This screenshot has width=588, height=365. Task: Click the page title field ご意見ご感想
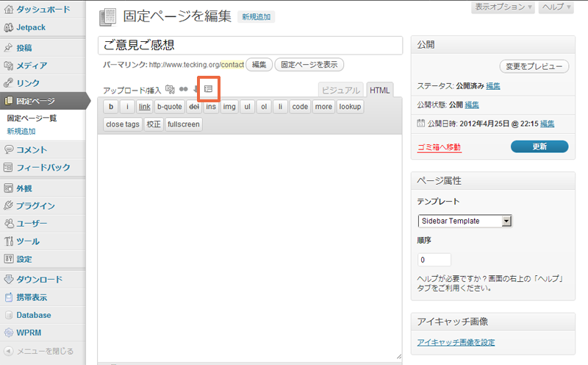[x=250, y=46]
